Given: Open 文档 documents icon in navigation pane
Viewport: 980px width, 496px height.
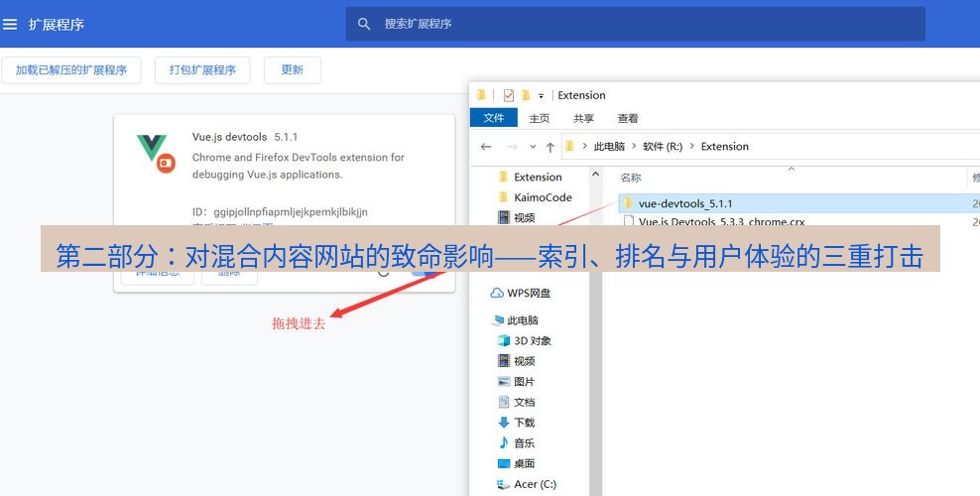Looking at the screenshot, I should pyautogui.click(x=504, y=402).
